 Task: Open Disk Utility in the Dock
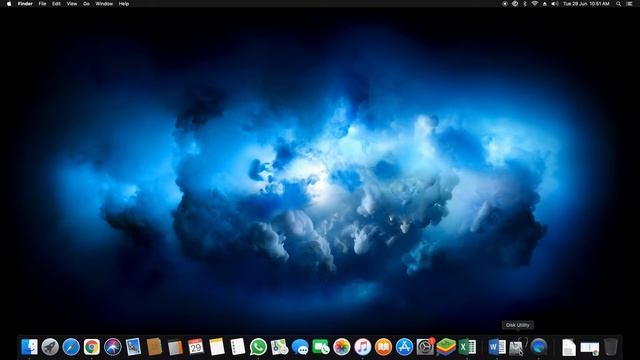[x=518, y=347]
